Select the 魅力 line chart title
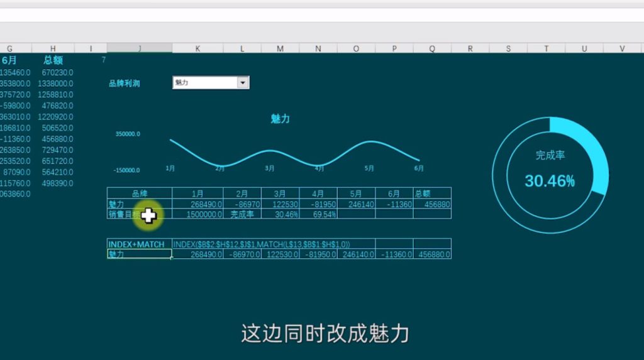Screen dimensions: 644x360 (x=280, y=119)
